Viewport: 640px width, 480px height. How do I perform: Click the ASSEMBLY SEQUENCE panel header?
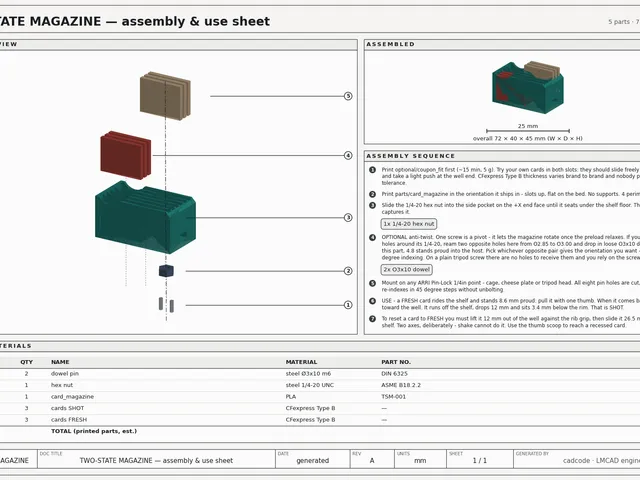tap(502, 156)
